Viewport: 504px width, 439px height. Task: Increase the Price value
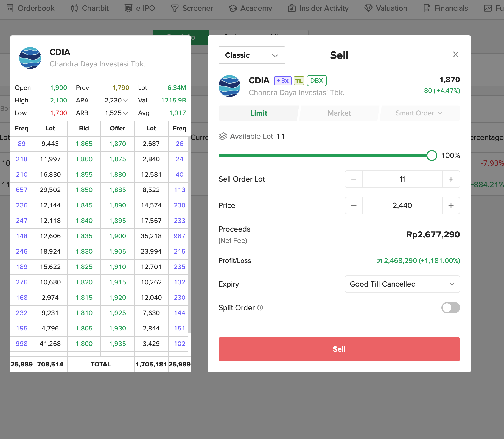click(x=451, y=205)
